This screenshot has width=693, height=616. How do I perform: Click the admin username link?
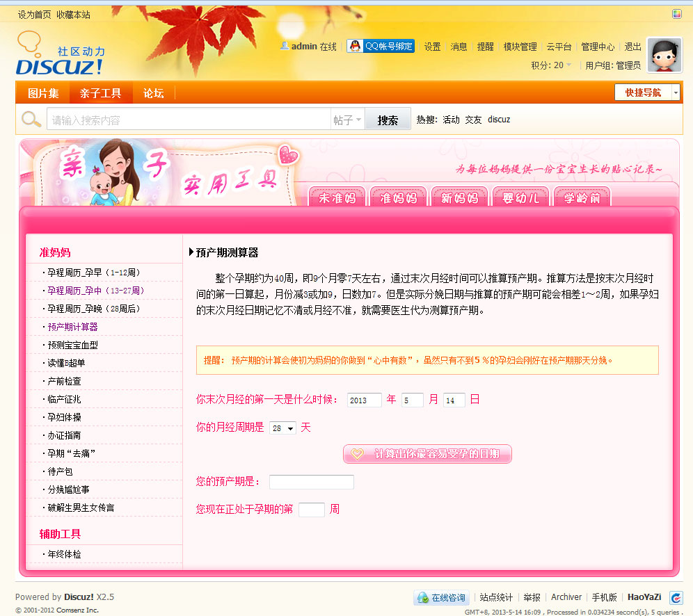click(x=304, y=47)
